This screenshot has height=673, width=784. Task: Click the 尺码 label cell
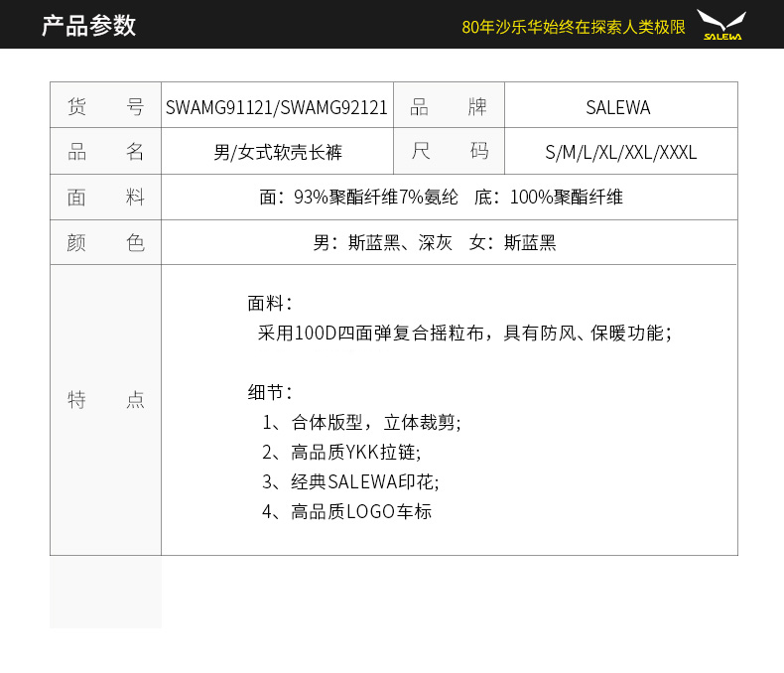[x=449, y=151]
